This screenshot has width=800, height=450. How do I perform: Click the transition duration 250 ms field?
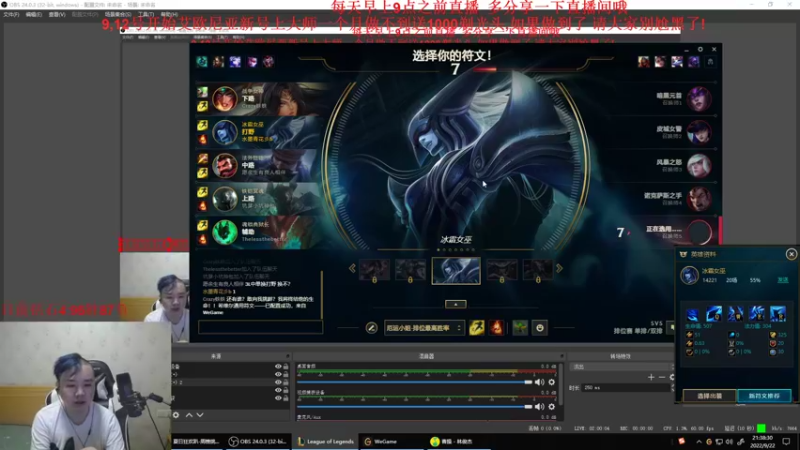[x=626, y=388]
